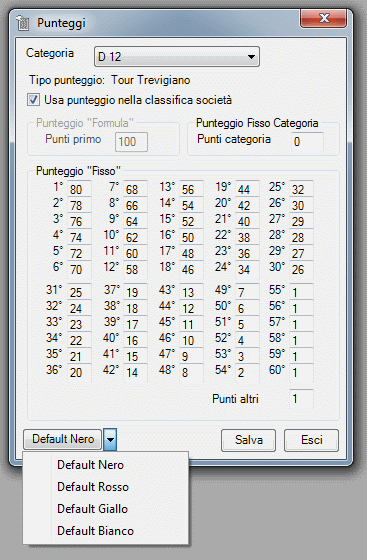Image resolution: width=367 pixels, height=560 pixels.
Task: Edit the 10° place points field
Action: pos(135,237)
